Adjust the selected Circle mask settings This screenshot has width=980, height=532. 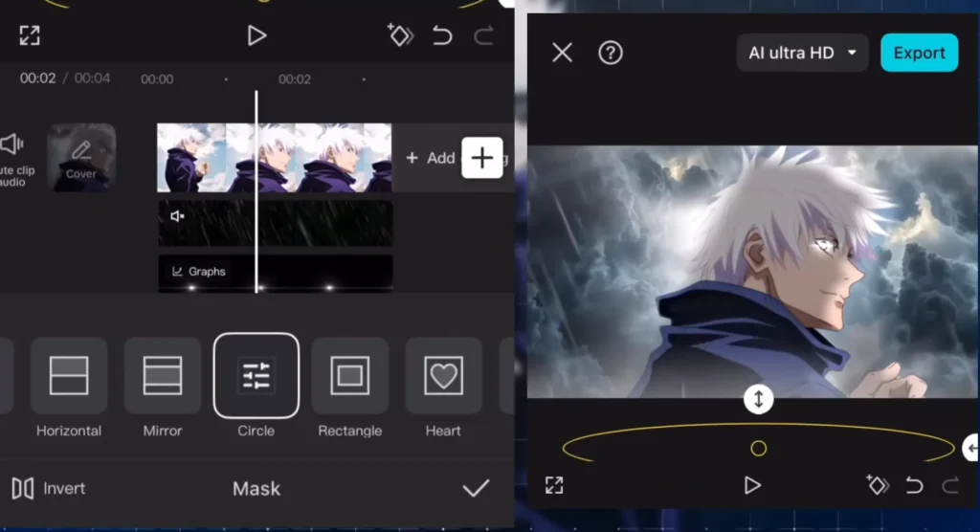coord(256,376)
